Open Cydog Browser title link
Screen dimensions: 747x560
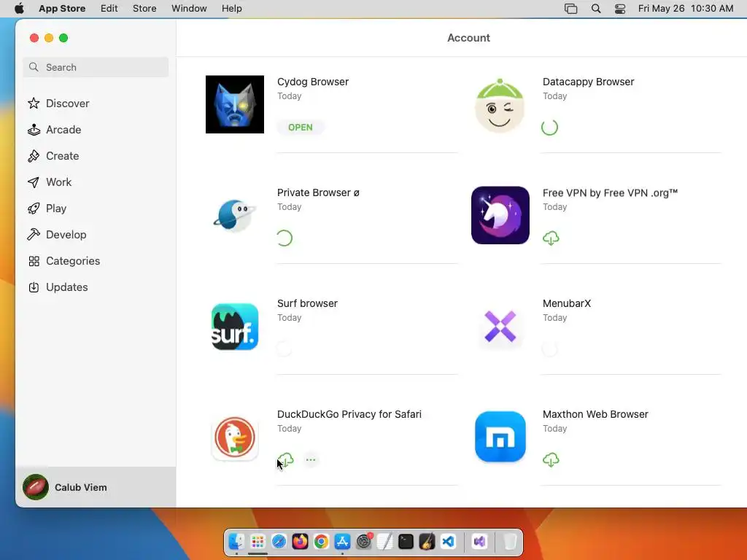click(313, 82)
